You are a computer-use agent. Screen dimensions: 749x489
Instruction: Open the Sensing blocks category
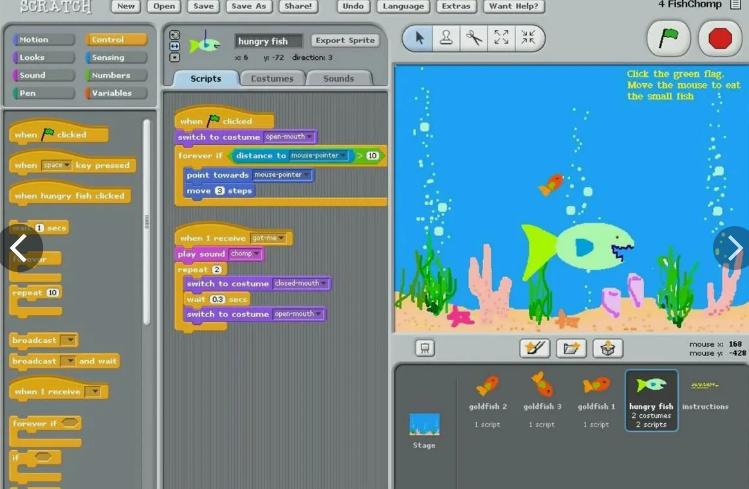pos(116,57)
